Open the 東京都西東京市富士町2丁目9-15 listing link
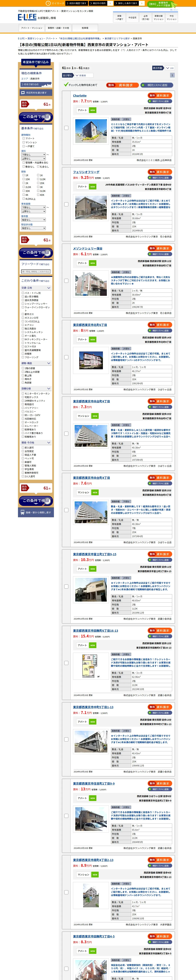Image resolution: width=196 pixels, height=980 pixels. tap(95, 554)
